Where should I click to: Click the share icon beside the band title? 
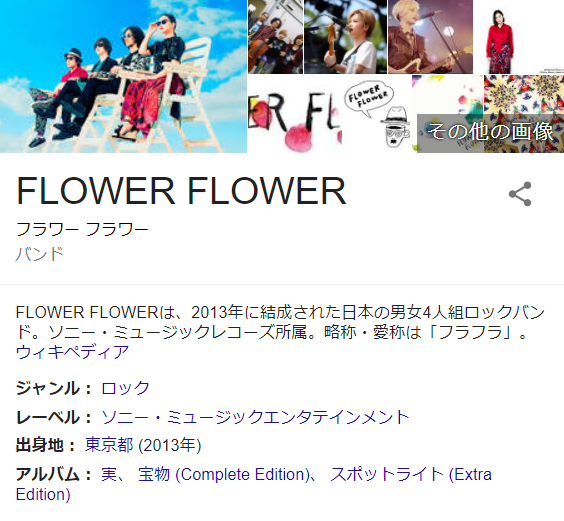pos(520,194)
